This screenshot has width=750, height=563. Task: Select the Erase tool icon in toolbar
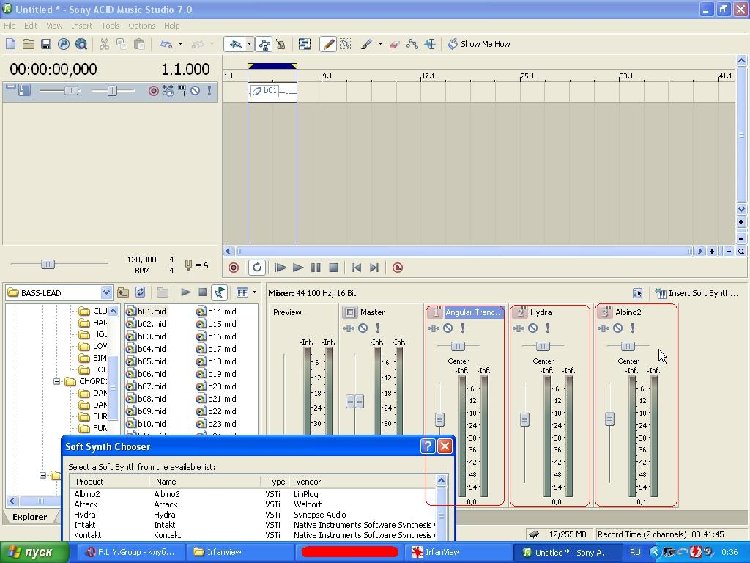394,44
